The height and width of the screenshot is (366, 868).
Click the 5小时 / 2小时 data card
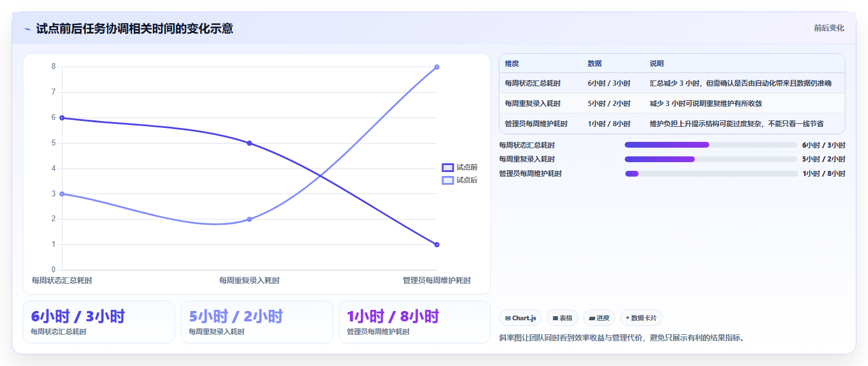click(x=257, y=322)
